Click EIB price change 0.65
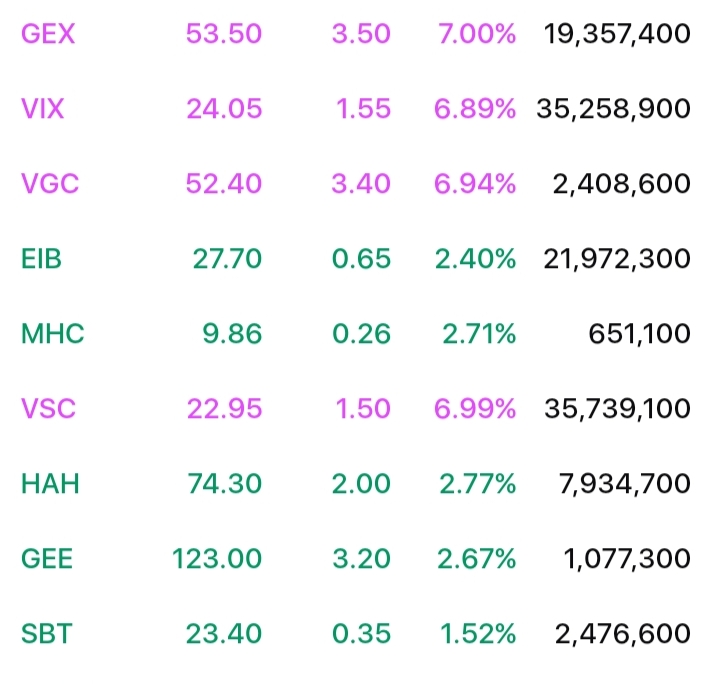The image size is (716, 684). 361,259
